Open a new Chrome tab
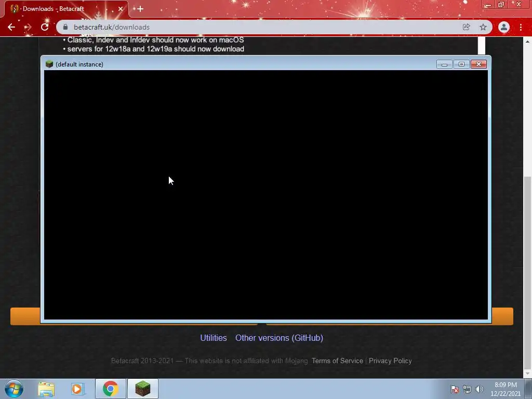 [140, 9]
